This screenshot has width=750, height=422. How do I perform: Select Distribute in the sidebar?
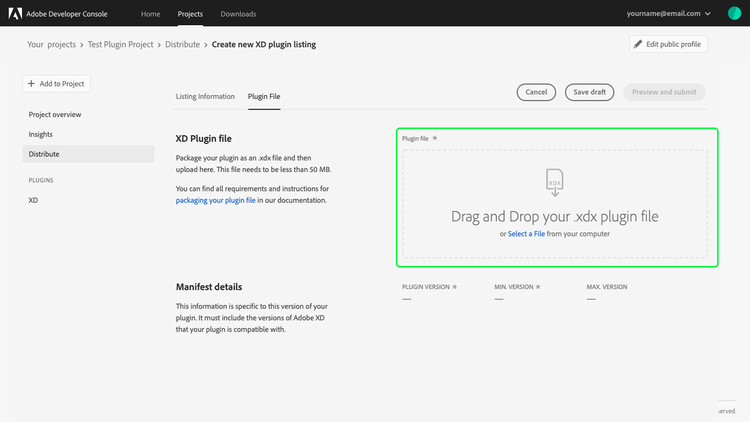pos(88,154)
